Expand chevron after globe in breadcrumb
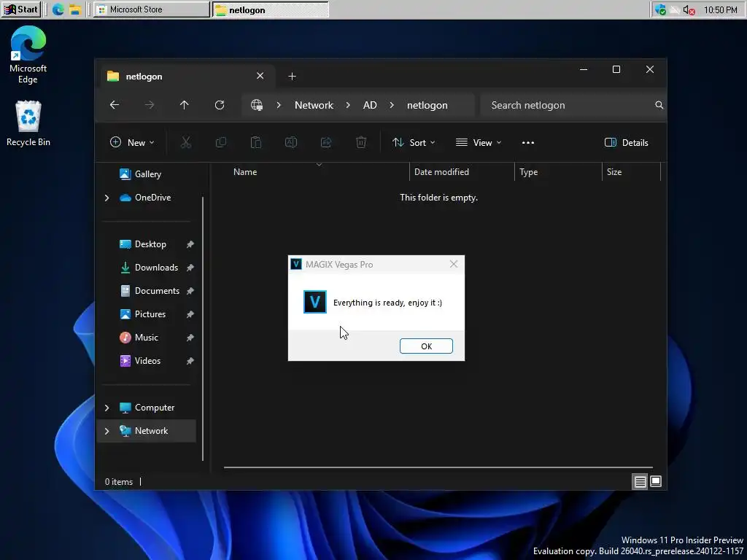The image size is (747, 560). point(279,105)
